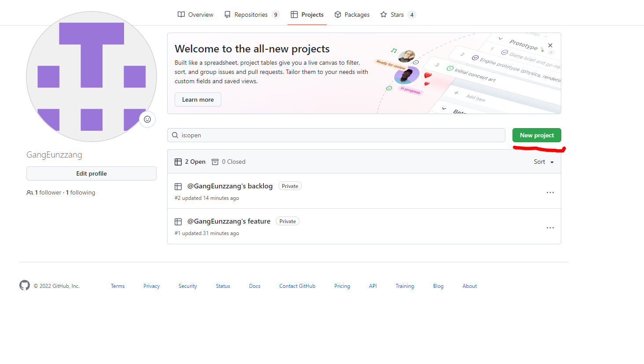Open the options menu for backlog project

pyautogui.click(x=550, y=192)
